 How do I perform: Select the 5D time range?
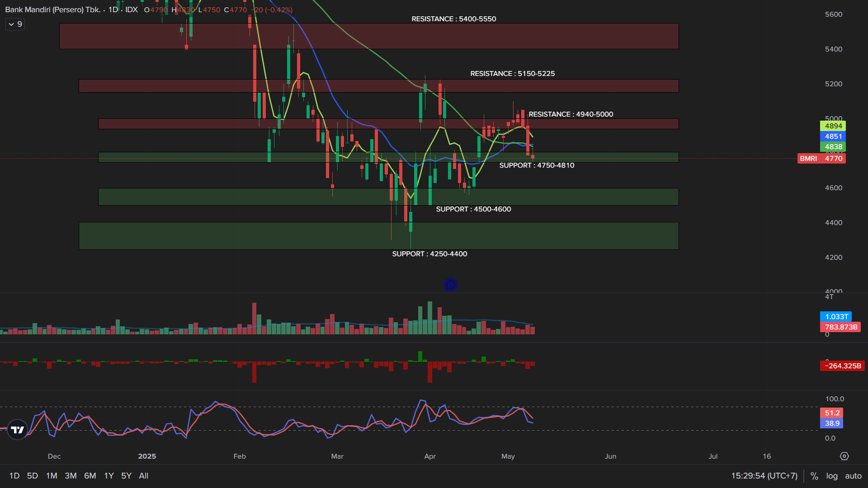point(33,476)
